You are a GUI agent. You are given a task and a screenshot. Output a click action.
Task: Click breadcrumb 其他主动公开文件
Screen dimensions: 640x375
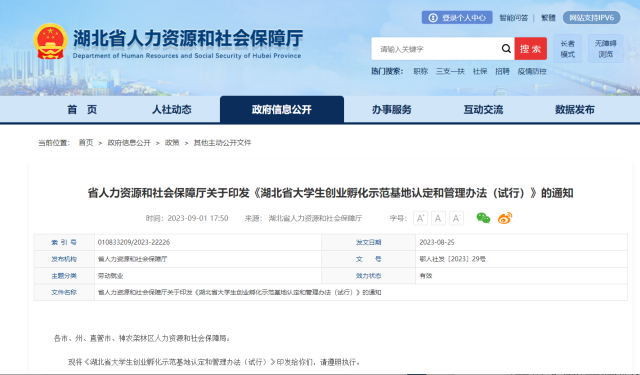(222, 142)
